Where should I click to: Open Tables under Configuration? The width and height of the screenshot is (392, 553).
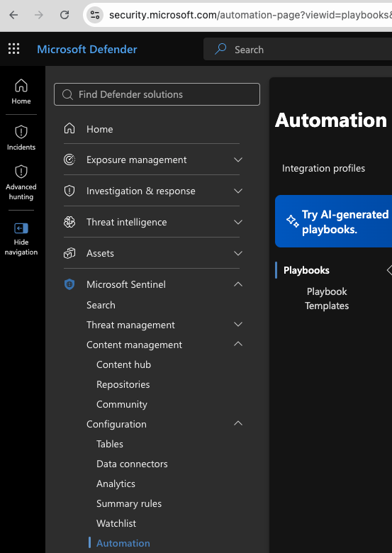(110, 444)
